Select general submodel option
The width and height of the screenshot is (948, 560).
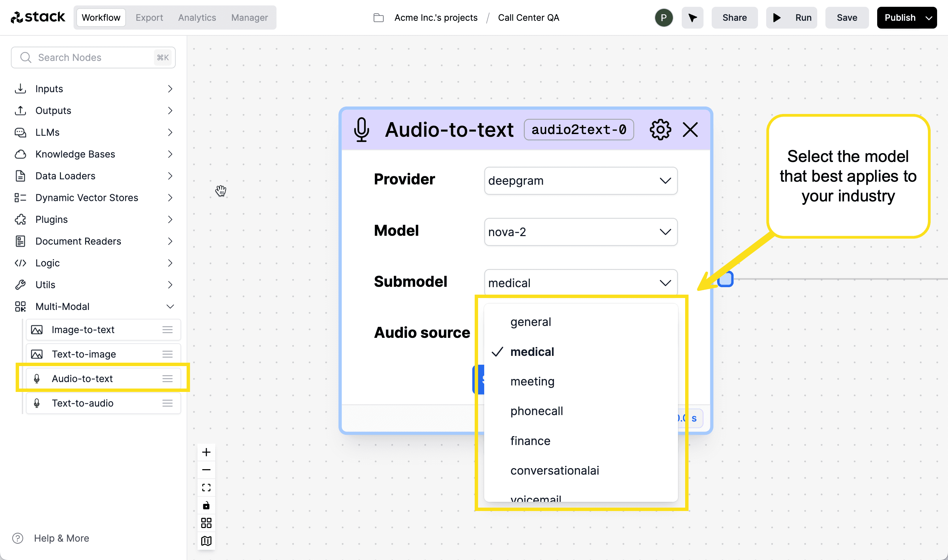click(x=581, y=322)
